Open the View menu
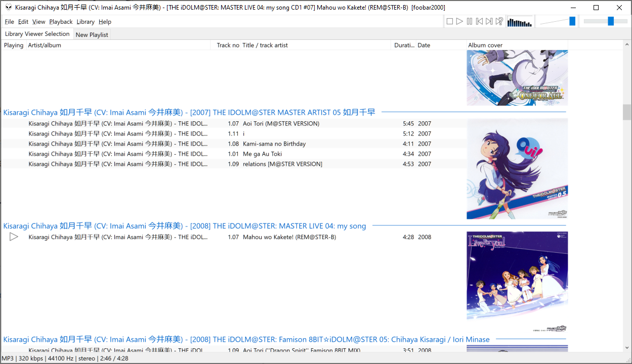The height and width of the screenshot is (364, 632). coord(39,22)
